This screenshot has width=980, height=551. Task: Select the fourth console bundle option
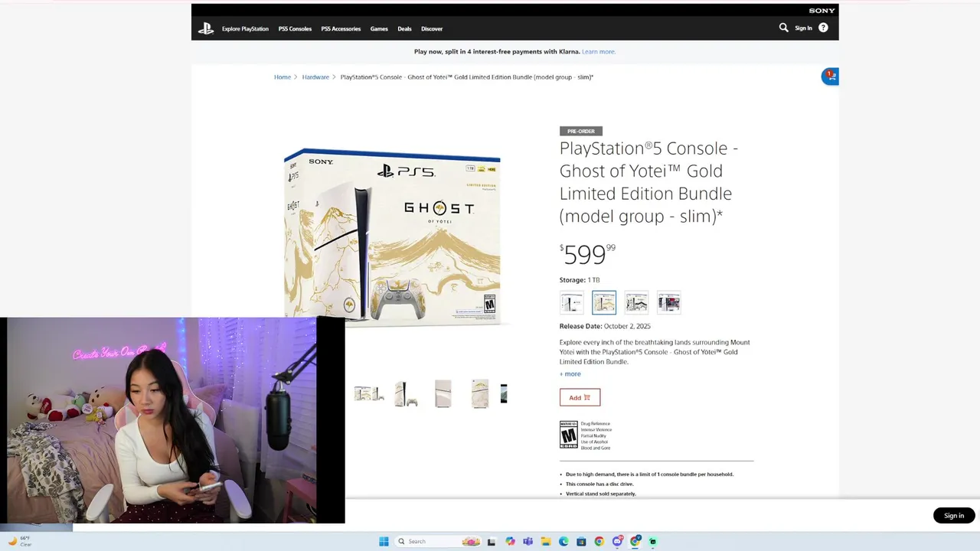pyautogui.click(x=668, y=302)
